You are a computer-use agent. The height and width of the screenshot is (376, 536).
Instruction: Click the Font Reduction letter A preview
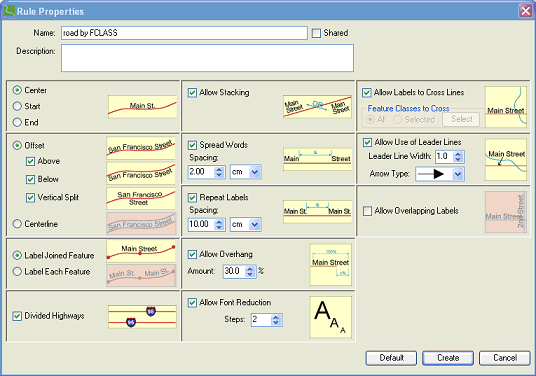click(331, 317)
